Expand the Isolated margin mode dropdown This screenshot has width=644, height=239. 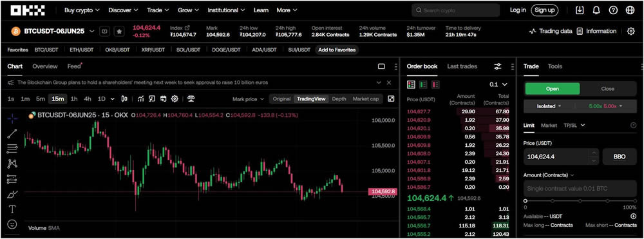click(549, 106)
